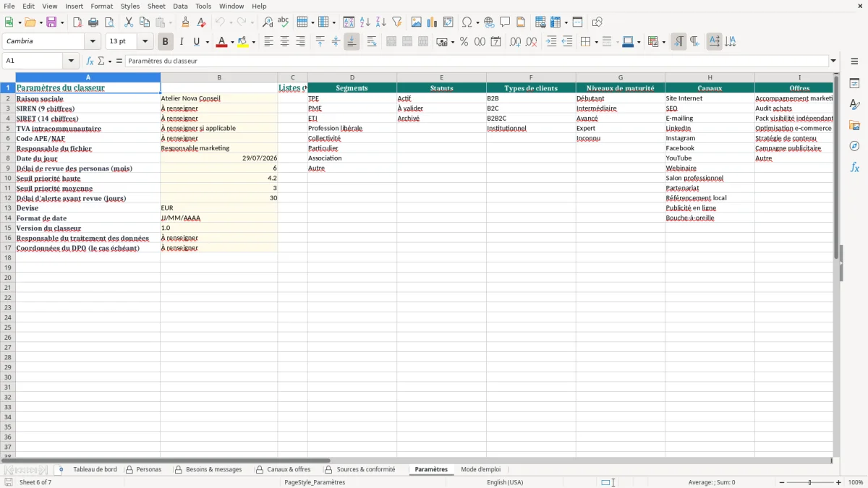Insert pivot table icon

[x=448, y=22]
